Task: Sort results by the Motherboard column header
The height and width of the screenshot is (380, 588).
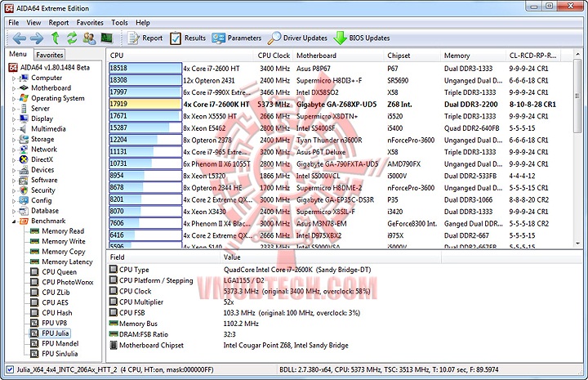Action: point(338,56)
